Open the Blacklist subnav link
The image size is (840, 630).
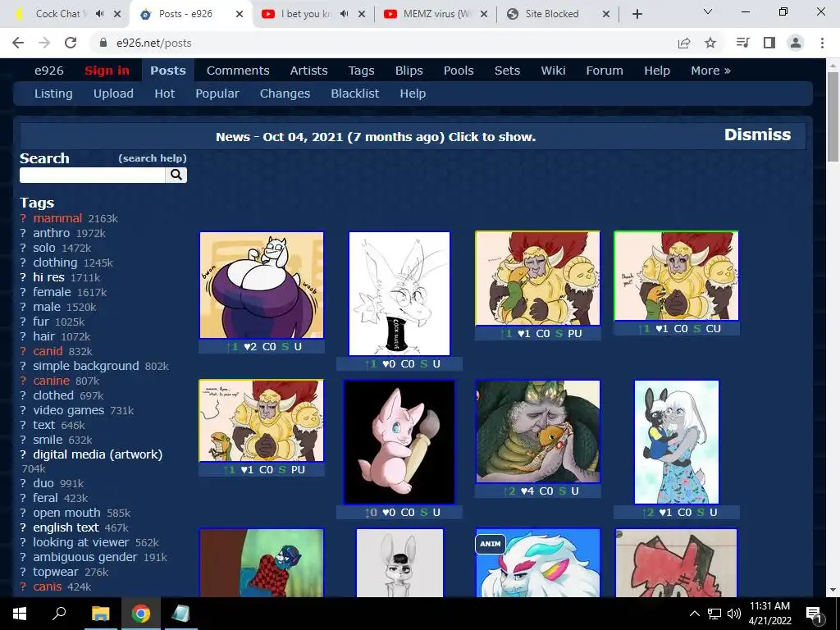(354, 94)
